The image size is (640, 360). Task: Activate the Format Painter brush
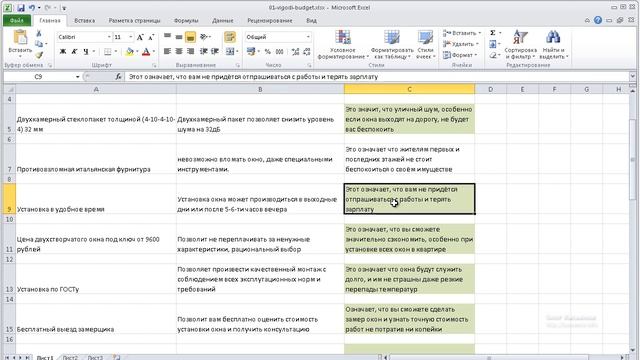click(39, 55)
